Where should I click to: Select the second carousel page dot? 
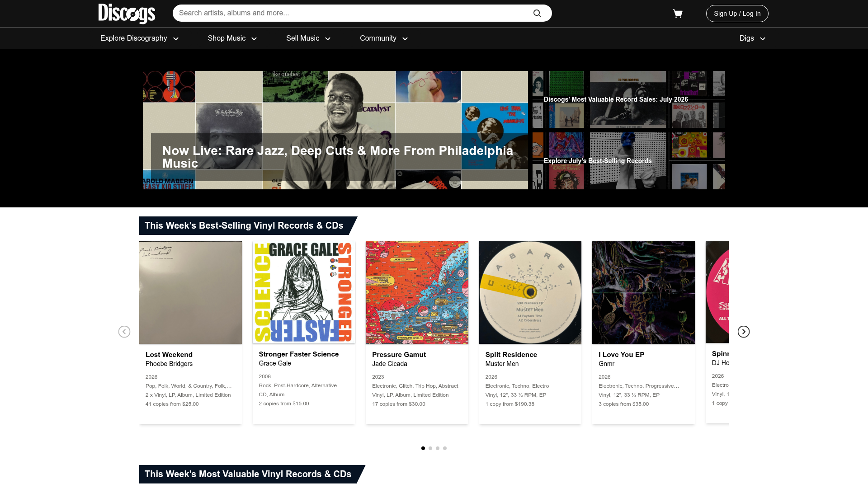point(430,448)
